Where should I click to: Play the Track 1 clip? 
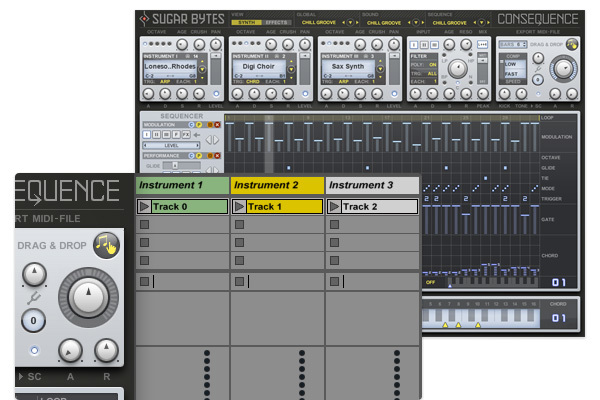[x=239, y=207]
